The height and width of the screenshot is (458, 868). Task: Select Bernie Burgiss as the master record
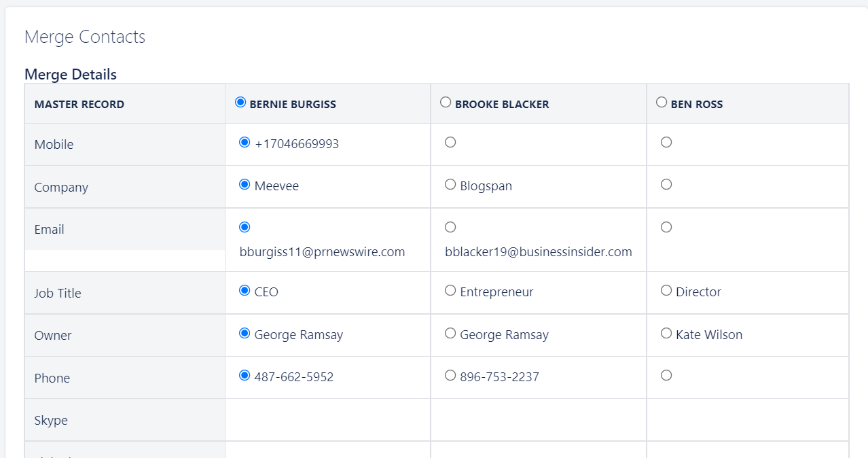tap(240, 103)
